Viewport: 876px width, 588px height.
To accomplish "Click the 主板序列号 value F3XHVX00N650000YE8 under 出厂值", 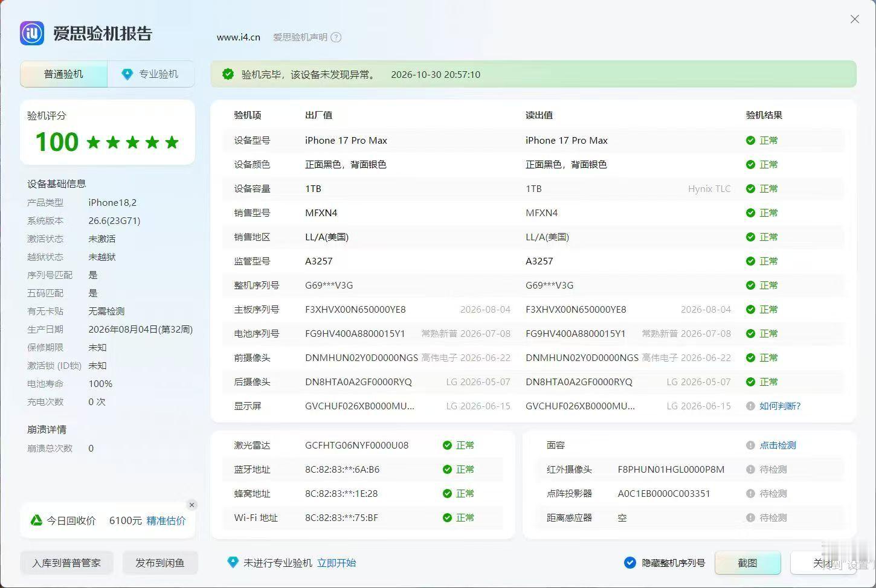I will 355,310.
